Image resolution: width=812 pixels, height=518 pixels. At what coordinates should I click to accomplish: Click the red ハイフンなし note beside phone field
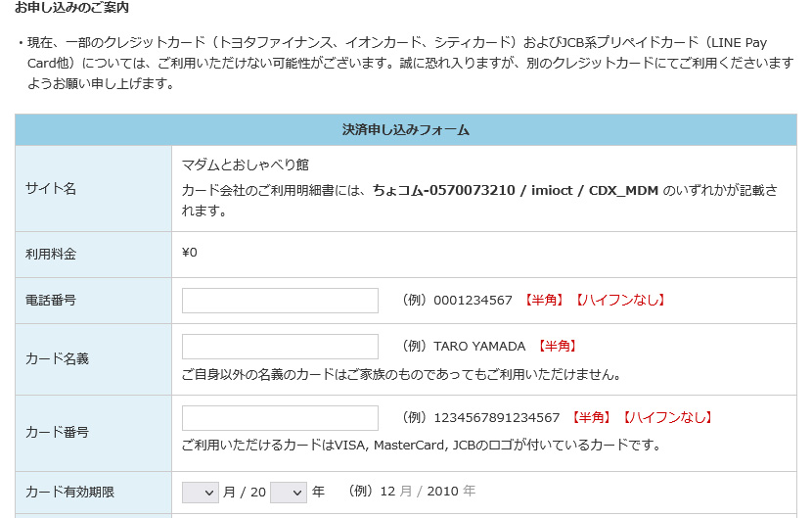pyautogui.click(x=619, y=301)
